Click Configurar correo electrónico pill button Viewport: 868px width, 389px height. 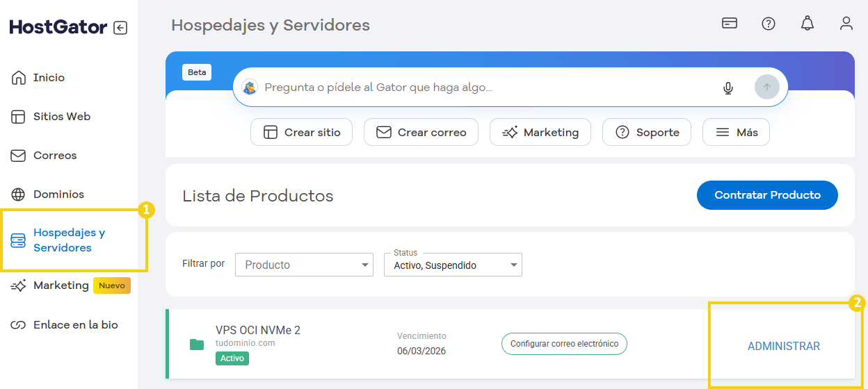point(564,344)
